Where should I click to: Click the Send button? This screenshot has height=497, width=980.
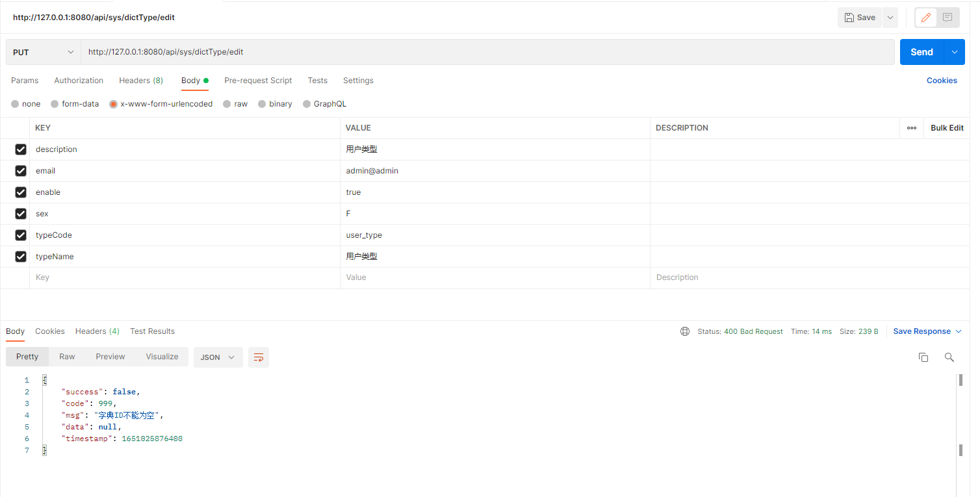922,52
